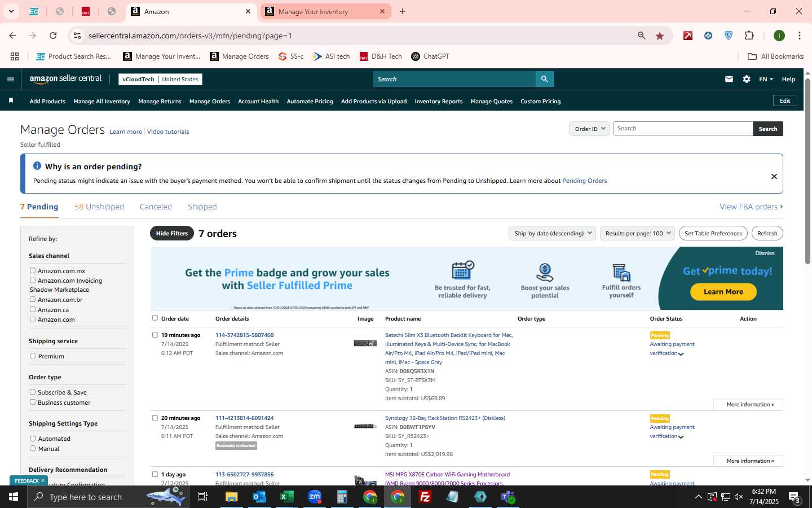Image resolution: width=812 pixels, height=508 pixels.
Task: Open the Ship-by date sort dropdown
Action: (553, 233)
